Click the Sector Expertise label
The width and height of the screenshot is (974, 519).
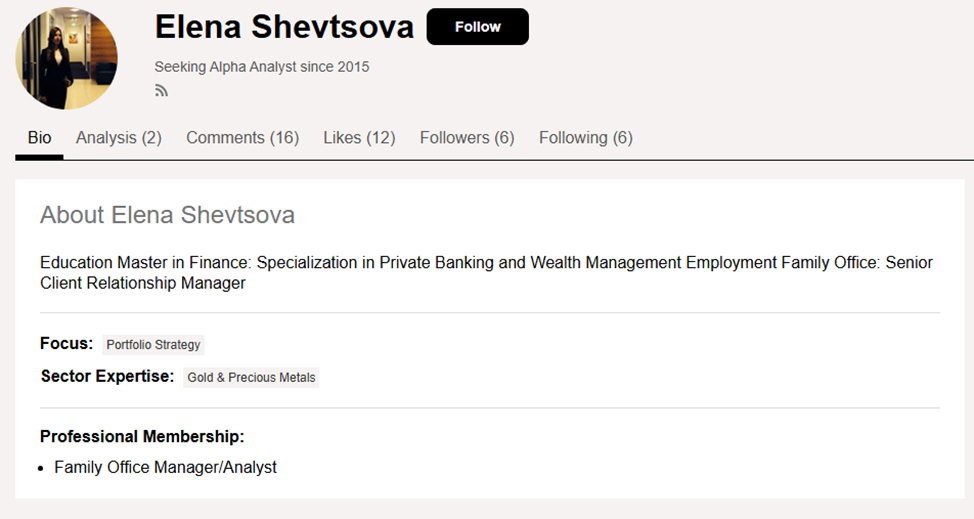pos(107,377)
